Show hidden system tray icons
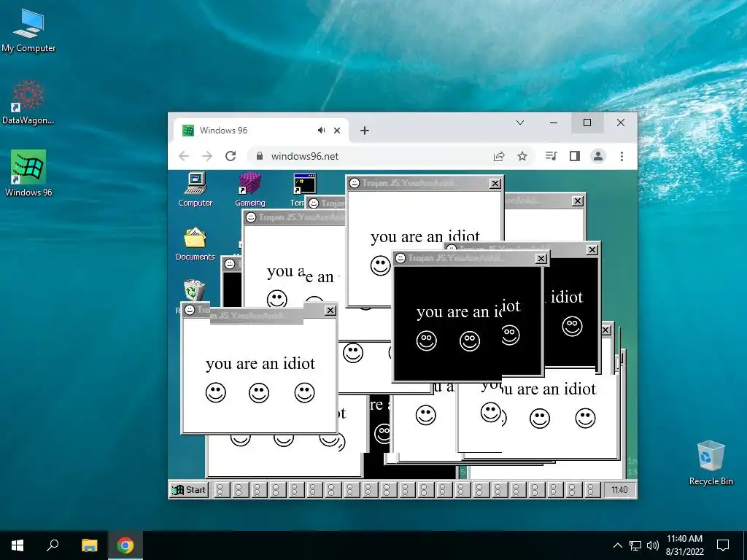The image size is (747, 560). (x=617, y=545)
